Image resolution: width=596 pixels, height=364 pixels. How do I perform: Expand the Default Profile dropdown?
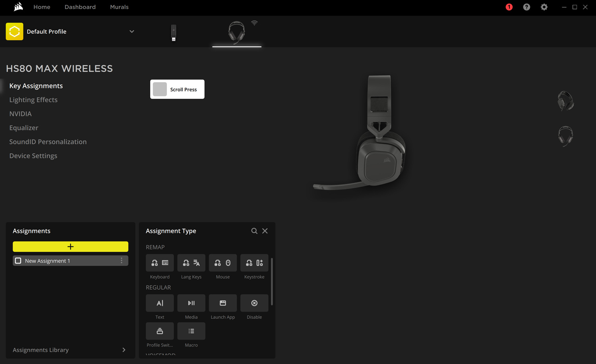click(132, 32)
